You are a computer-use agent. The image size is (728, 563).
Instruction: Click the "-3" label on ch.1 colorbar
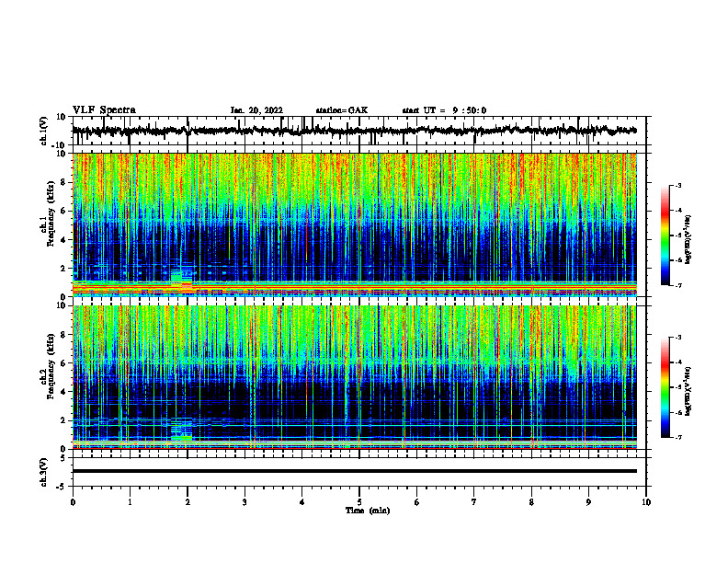point(677,185)
